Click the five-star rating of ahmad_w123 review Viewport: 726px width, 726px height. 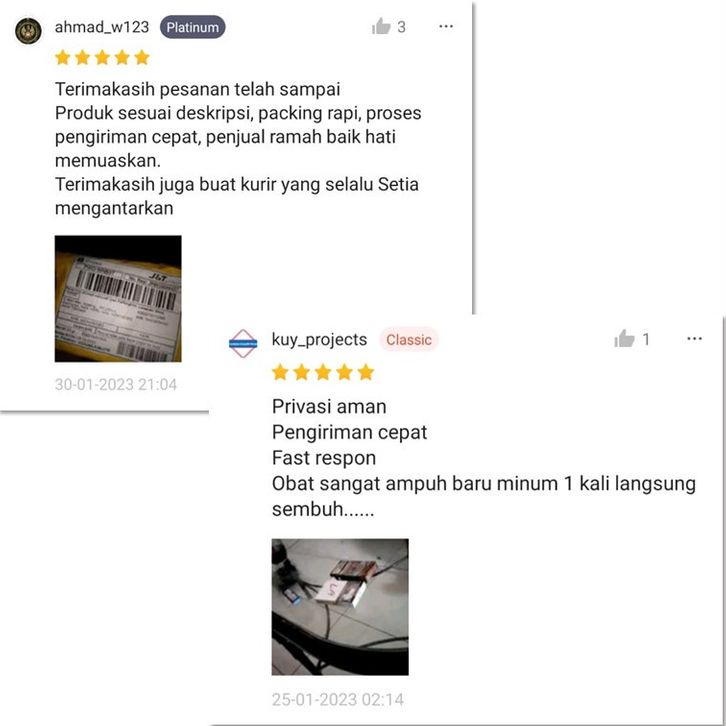(102, 57)
